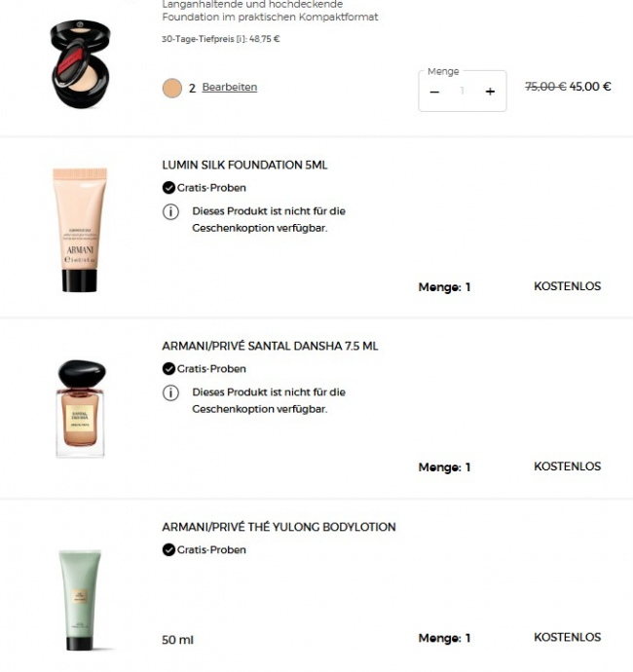Click the minus quantity button
Viewport: 633px width, 672px height.
434,92
